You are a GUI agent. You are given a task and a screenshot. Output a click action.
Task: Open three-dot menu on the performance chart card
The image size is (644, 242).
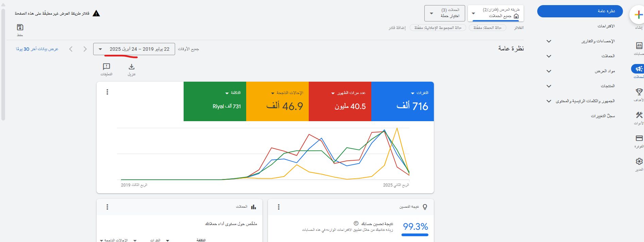(x=107, y=92)
